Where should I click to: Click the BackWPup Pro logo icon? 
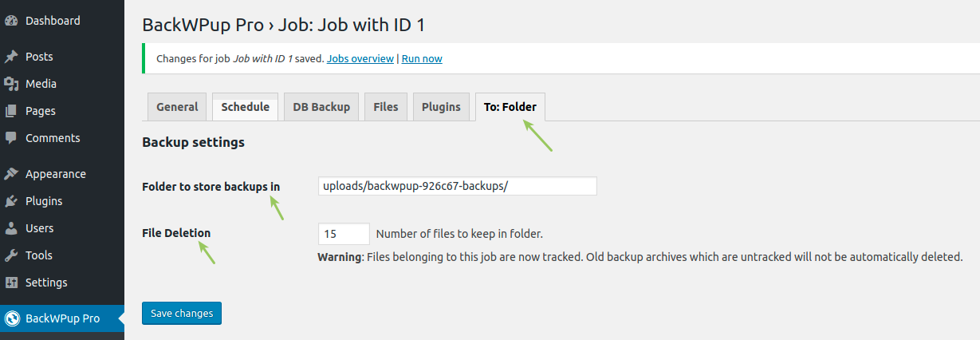tap(12, 318)
